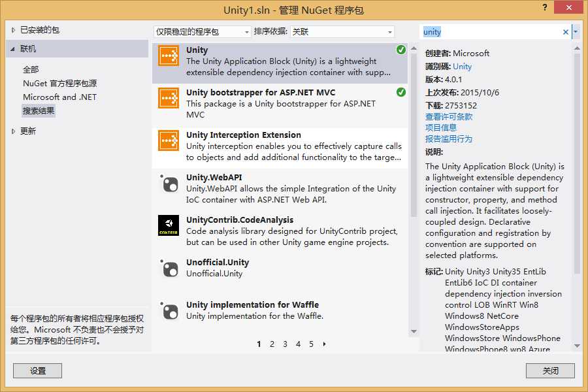Click the installed checkmark on Unity bootstrapper
The height and width of the screenshot is (392, 588).
[401, 92]
